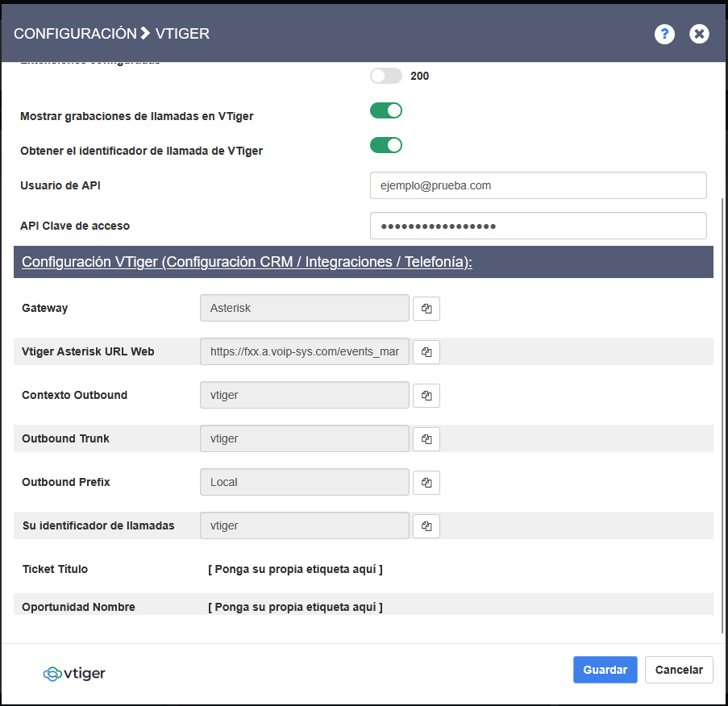Edit the Ticket Título label placeholder
This screenshot has width=728, height=706.
point(295,569)
